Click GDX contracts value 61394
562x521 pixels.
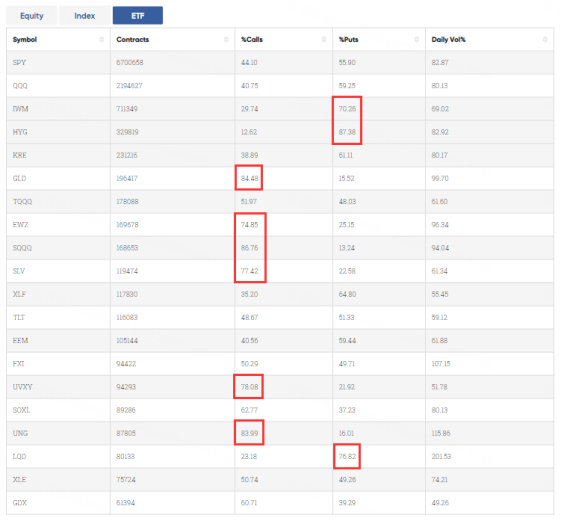point(126,503)
